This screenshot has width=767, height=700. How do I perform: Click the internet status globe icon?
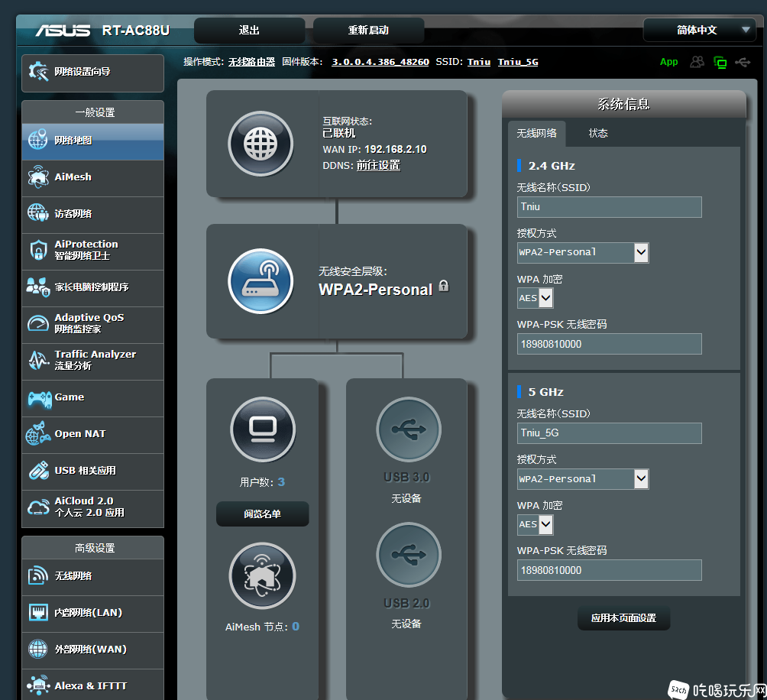261,144
